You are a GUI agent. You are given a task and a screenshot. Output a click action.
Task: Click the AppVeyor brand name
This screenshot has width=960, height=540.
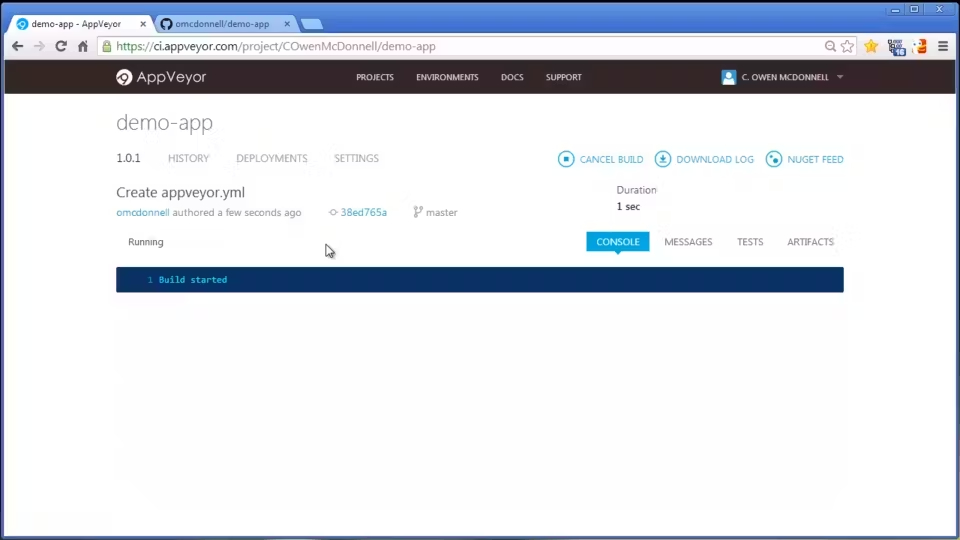point(171,77)
